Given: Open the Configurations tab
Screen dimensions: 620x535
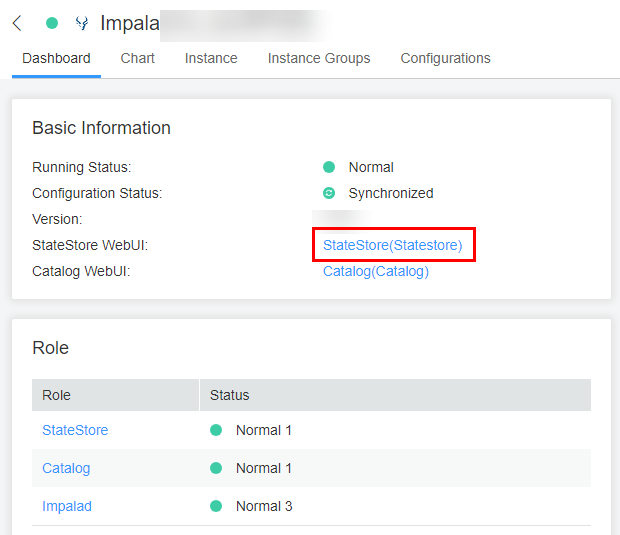Looking at the screenshot, I should click(x=446, y=59).
